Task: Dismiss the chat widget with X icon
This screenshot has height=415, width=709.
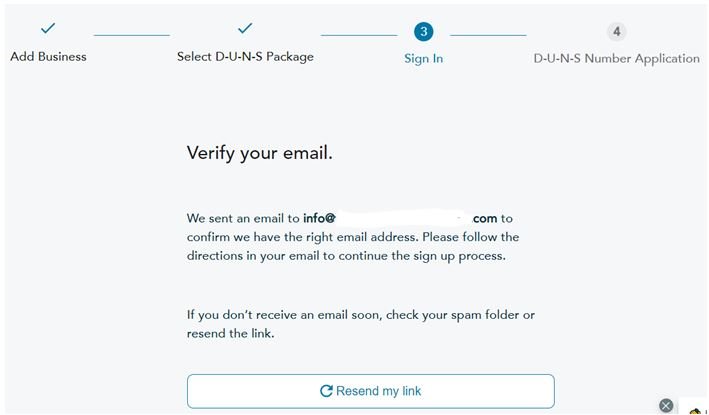Action: (666, 405)
